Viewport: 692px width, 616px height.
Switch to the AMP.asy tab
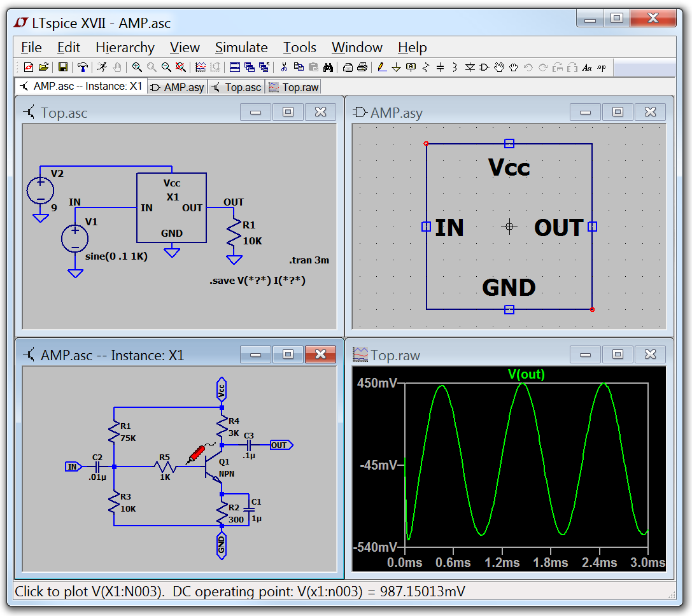click(x=177, y=87)
